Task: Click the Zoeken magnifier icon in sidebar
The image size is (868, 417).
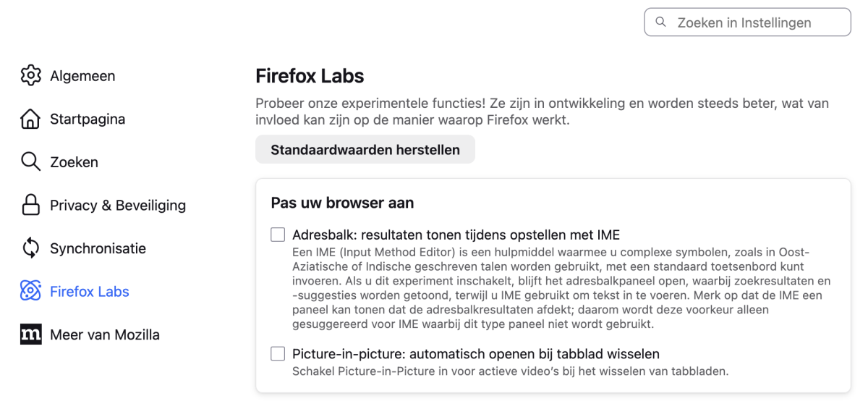Action: (30, 161)
